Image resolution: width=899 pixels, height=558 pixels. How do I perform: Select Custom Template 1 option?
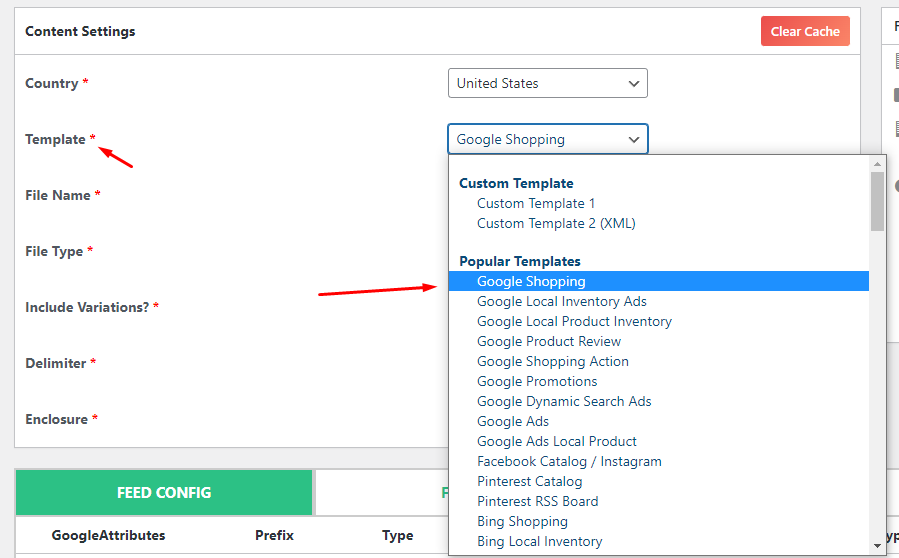[x=536, y=204]
